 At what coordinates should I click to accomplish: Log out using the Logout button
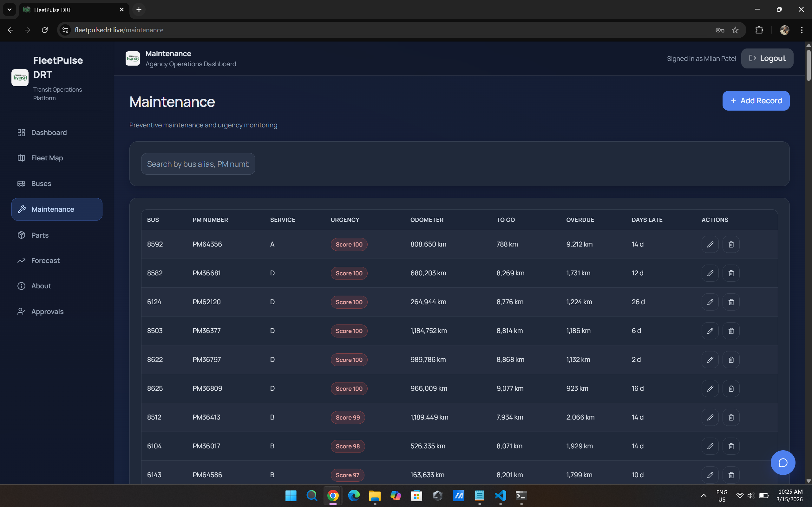click(x=767, y=58)
